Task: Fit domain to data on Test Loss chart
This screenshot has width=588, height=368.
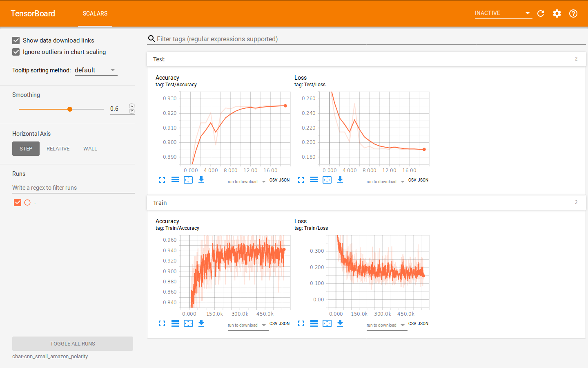Action: click(x=327, y=180)
